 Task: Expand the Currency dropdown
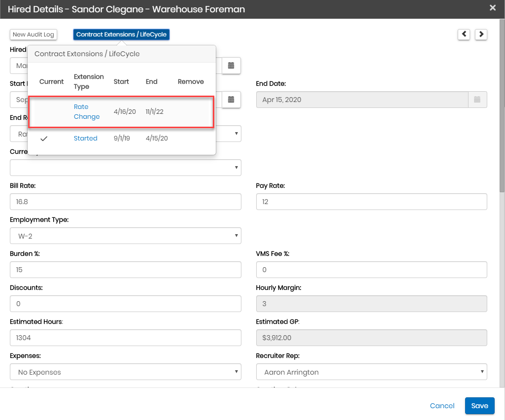126,168
